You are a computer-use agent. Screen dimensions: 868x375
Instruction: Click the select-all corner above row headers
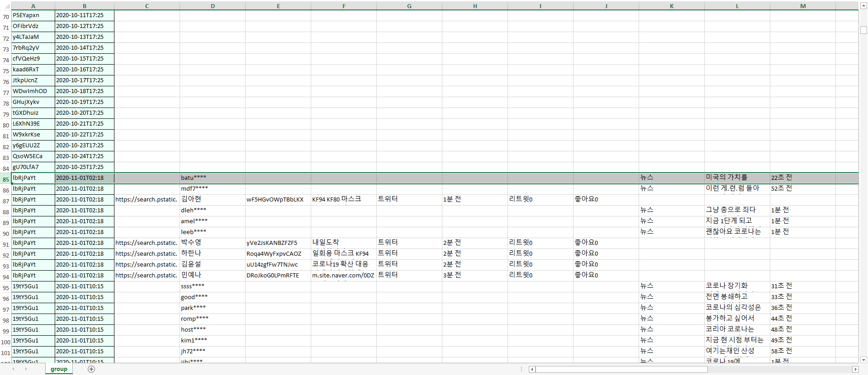[x=5, y=6]
